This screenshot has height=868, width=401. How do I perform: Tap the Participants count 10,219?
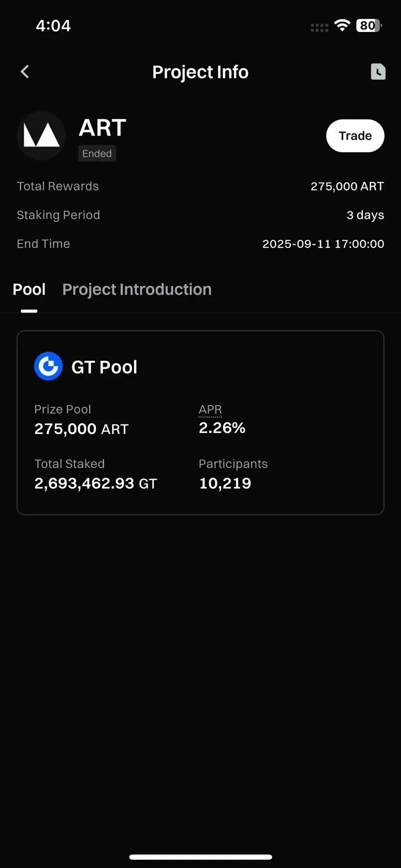(225, 483)
